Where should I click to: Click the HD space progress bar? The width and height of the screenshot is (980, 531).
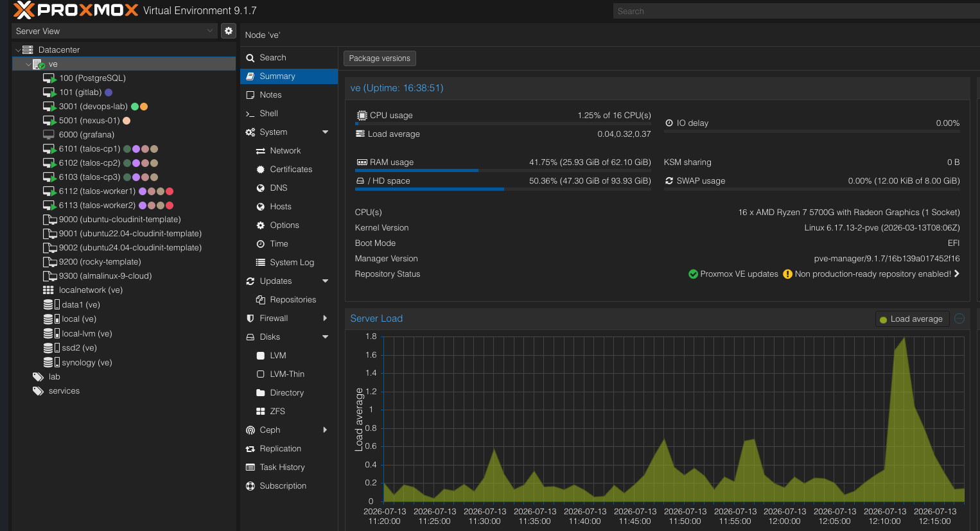point(503,189)
